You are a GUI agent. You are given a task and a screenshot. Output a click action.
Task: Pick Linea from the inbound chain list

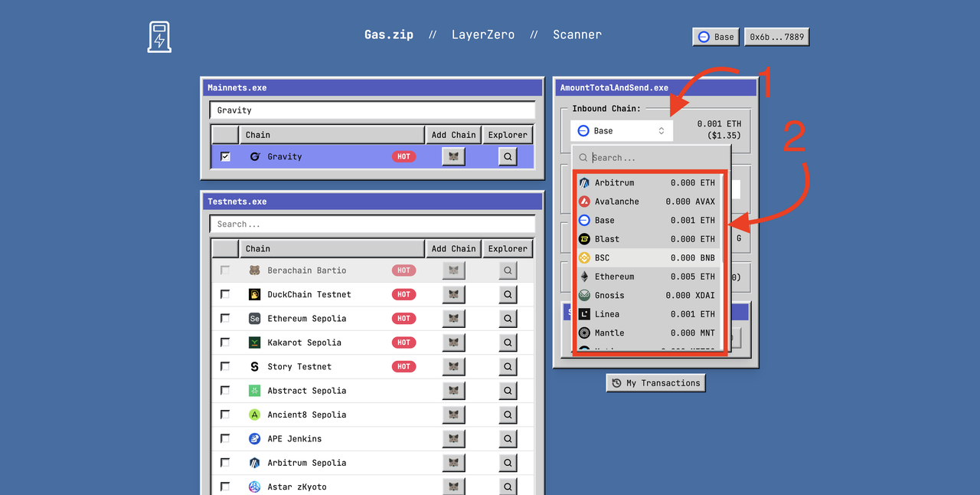648,314
